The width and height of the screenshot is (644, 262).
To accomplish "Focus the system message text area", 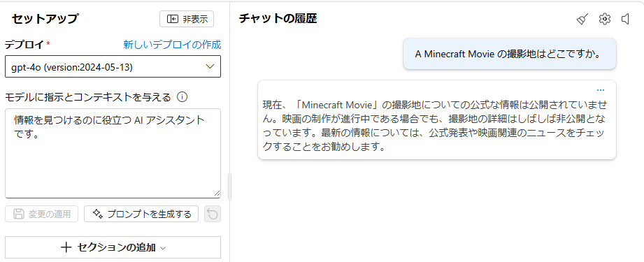I will [113, 153].
